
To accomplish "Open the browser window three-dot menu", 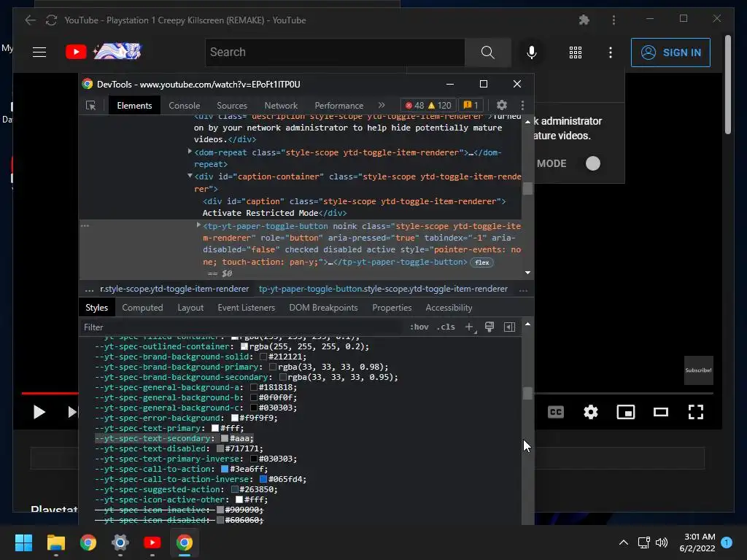I will point(614,20).
